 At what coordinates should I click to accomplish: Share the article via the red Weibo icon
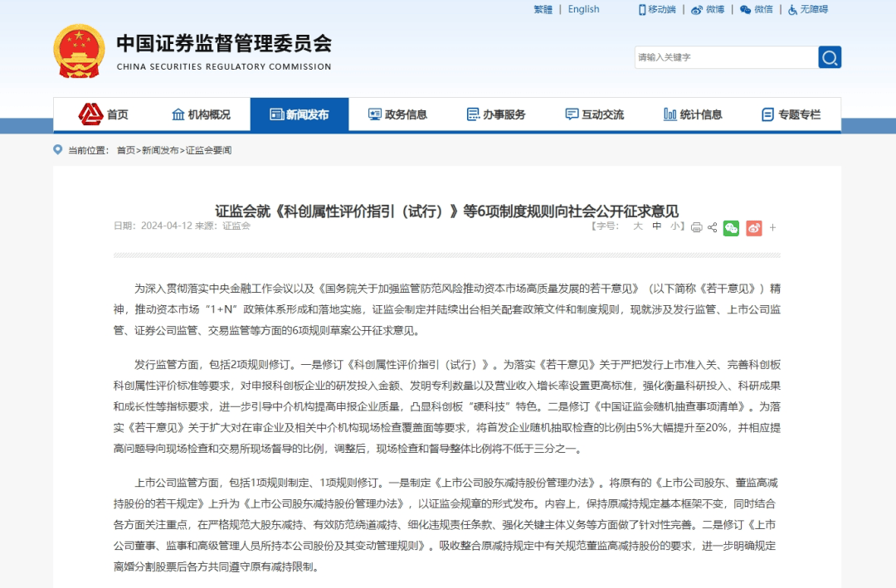[752, 227]
